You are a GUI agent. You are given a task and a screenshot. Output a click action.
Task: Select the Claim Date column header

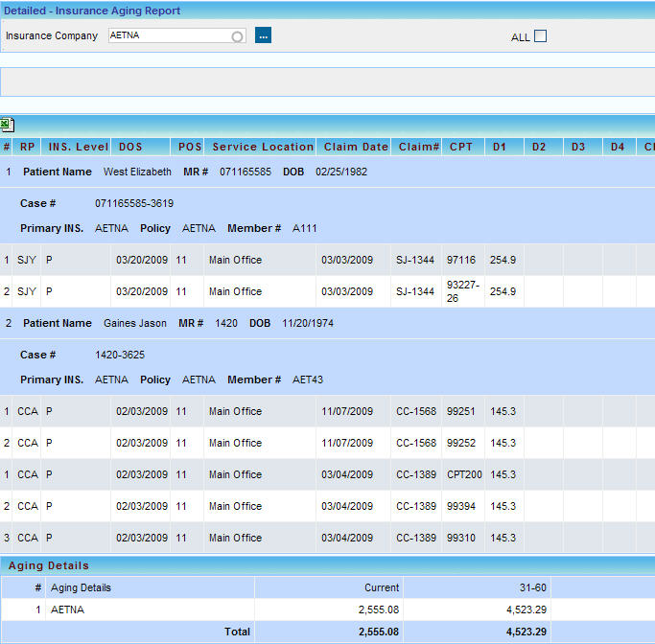coord(356,147)
